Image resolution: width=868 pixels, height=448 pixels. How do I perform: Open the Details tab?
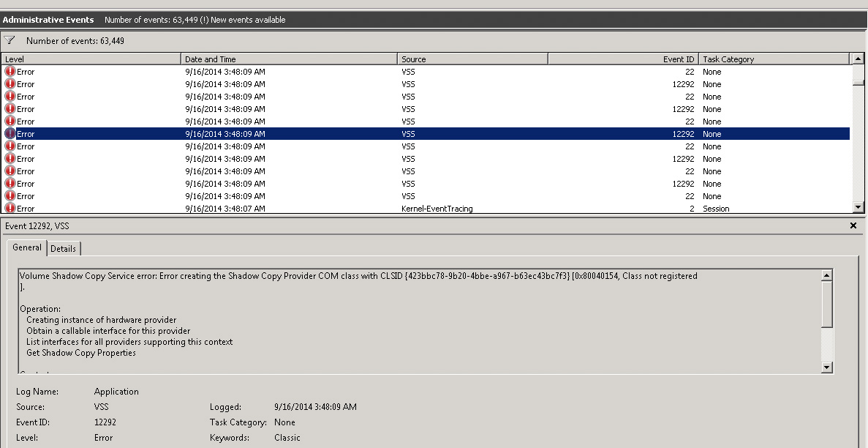[x=63, y=249]
